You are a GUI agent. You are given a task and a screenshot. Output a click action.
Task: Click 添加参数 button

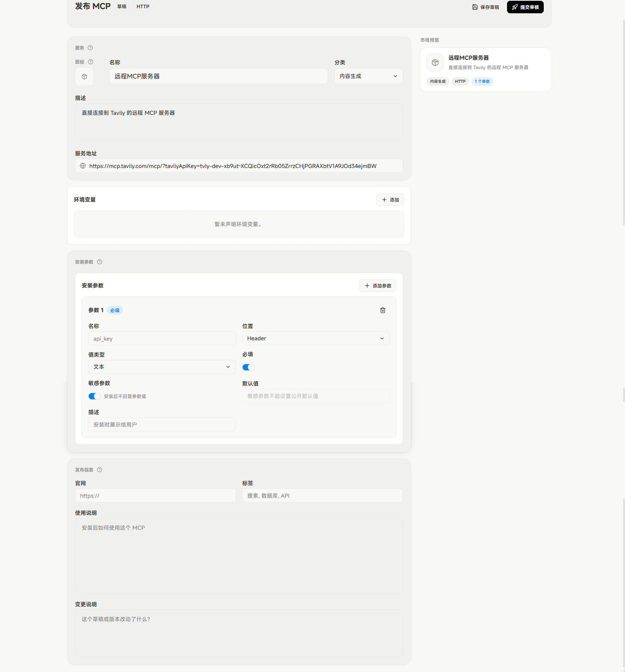378,286
